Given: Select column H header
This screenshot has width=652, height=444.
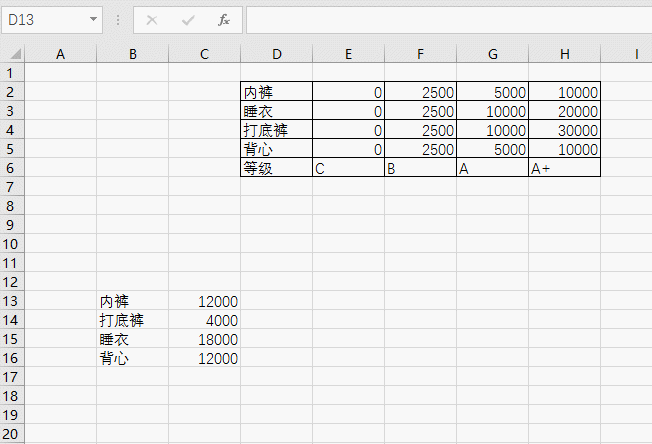Looking at the screenshot, I should click(565, 54).
